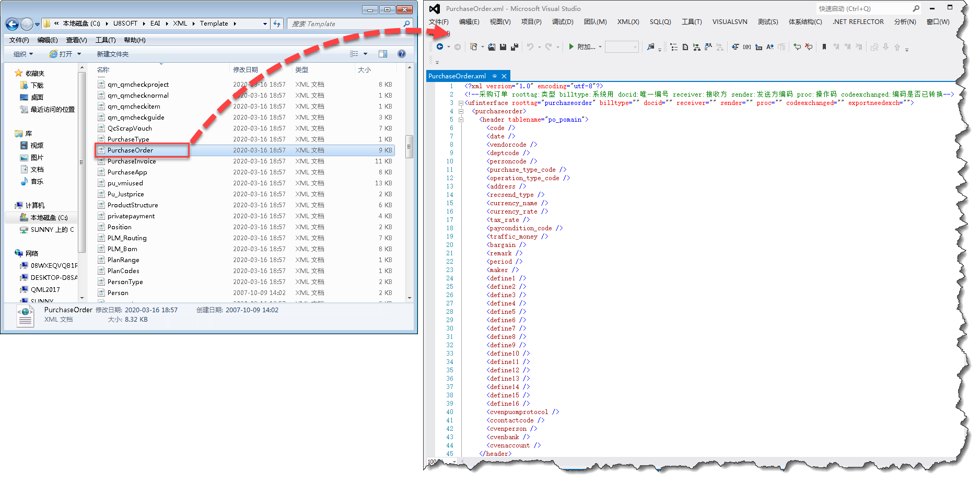Collapse the purchaseorder node on line 4
This screenshot has height=483, width=980.
pos(461,111)
